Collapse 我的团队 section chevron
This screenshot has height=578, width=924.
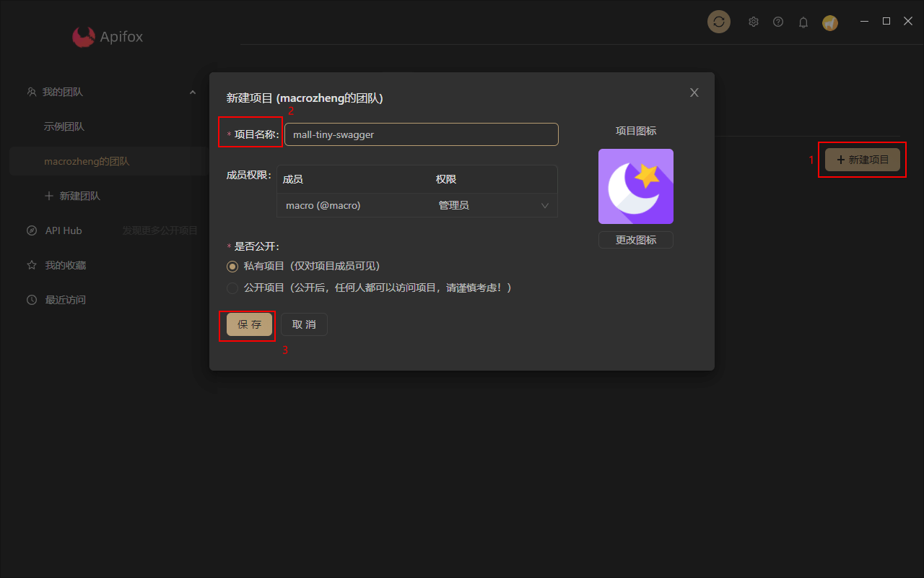pyautogui.click(x=193, y=92)
